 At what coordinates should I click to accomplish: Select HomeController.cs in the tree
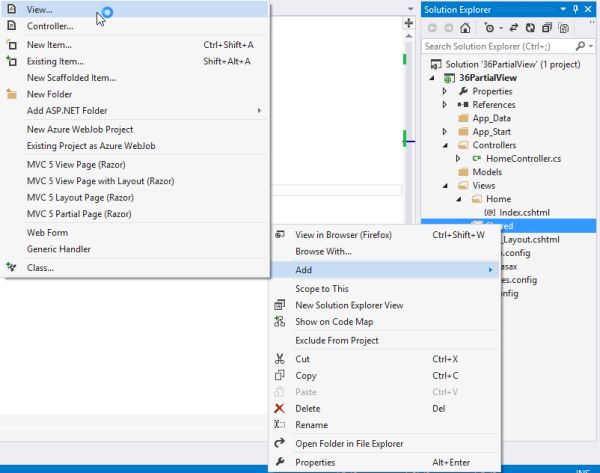point(523,158)
